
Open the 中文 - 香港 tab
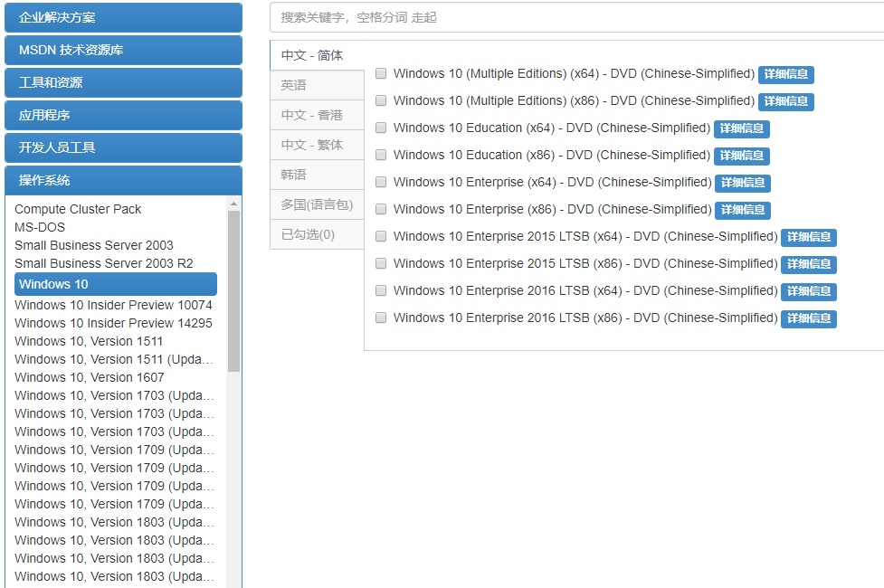click(318, 115)
